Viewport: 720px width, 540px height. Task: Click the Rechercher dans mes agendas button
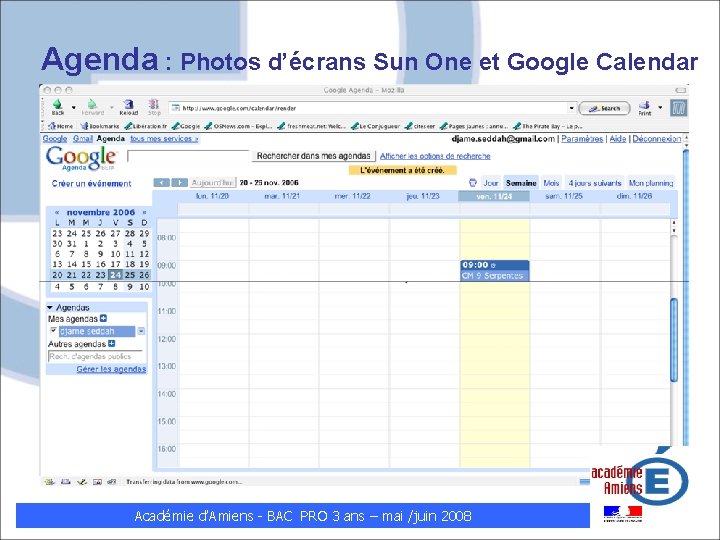click(x=314, y=156)
